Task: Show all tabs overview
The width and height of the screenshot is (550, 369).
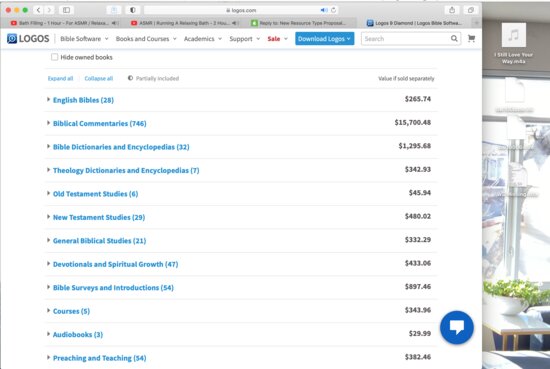Action: 471,10
